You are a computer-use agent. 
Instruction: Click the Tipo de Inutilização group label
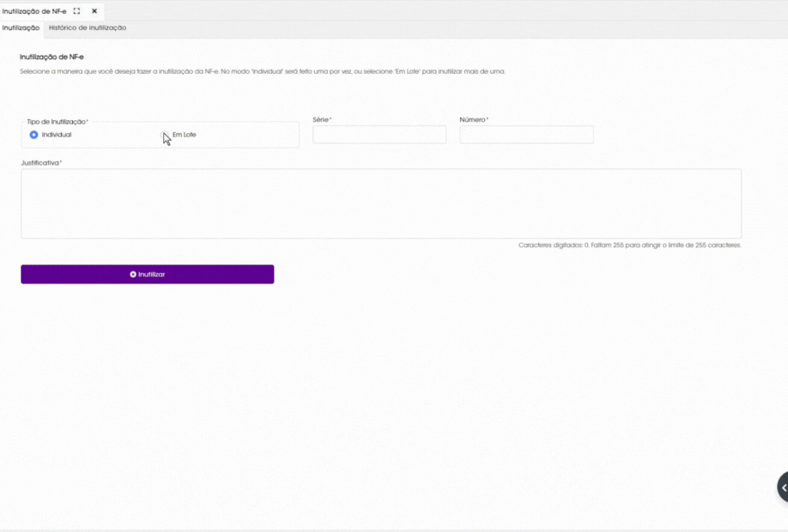click(58, 122)
